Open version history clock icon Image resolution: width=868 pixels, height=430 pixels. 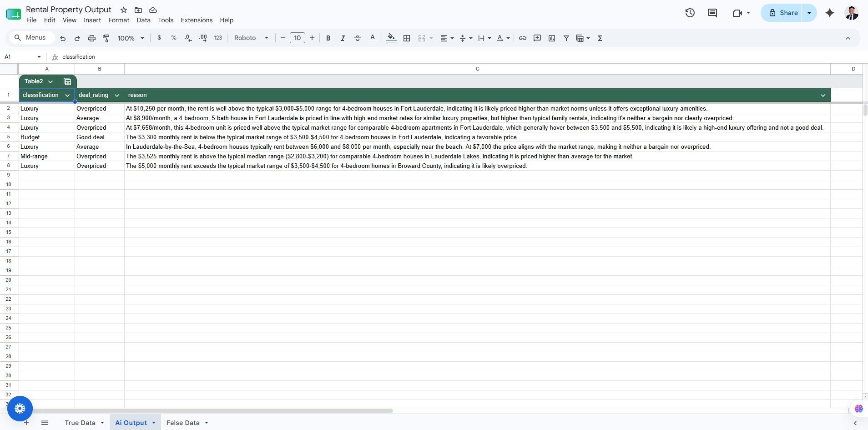(690, 13)
